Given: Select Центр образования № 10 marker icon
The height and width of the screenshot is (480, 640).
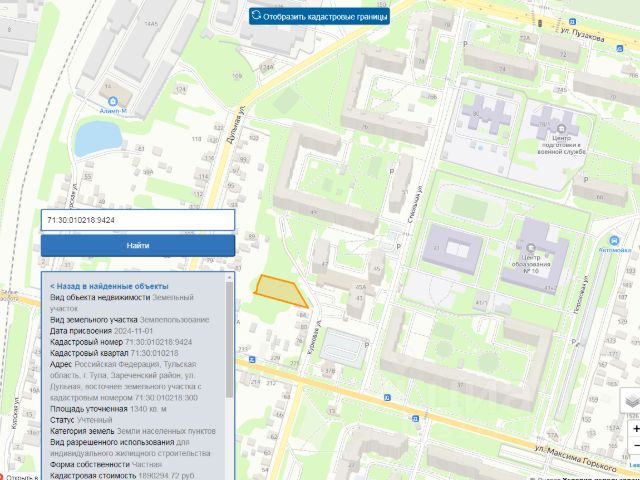Looking at the screenshot, I should (x=531, y=247).
